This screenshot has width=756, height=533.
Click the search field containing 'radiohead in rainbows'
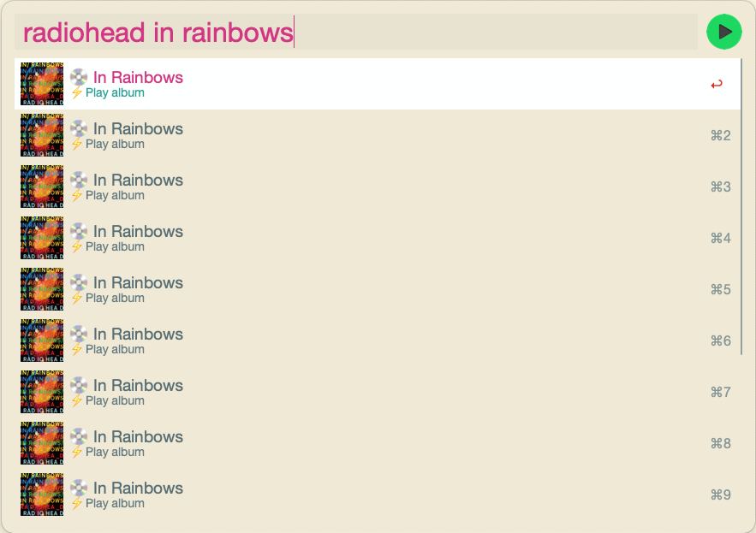tap(356, 32)
